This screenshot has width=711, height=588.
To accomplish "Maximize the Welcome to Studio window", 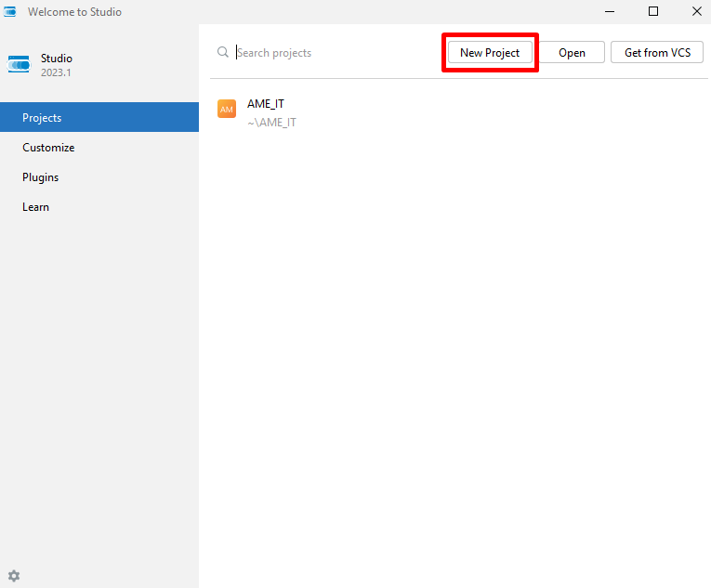I will tap(653, 12).
